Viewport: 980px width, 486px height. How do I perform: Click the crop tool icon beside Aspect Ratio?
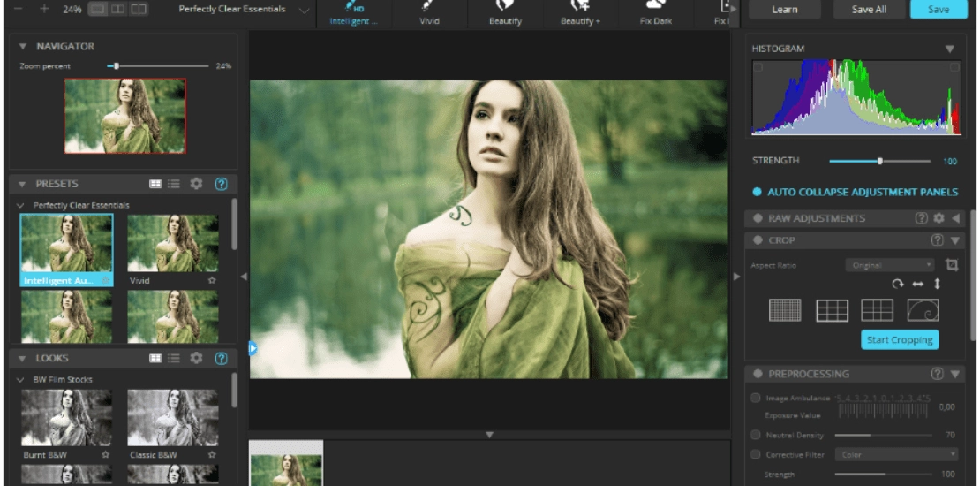[x=951, y=264]
